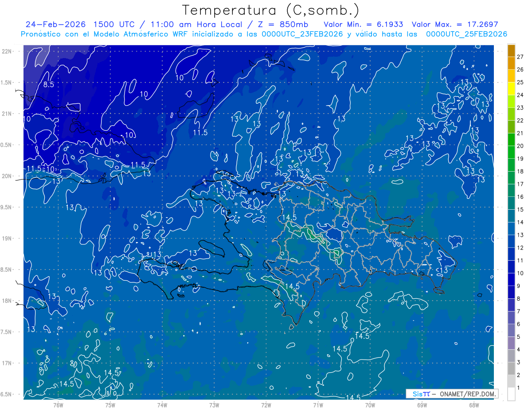This screenshot has height=411, width=532.
Task: Click the color bar value 15
Action: [x=520, y=209]
